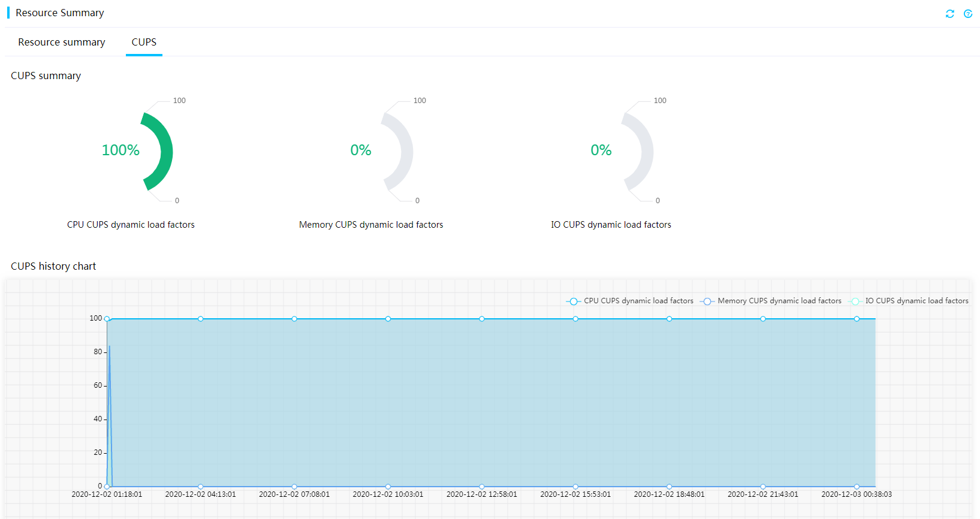Switch to the Resource summary tab
The image size is (980, 519).
coord(62,42)
